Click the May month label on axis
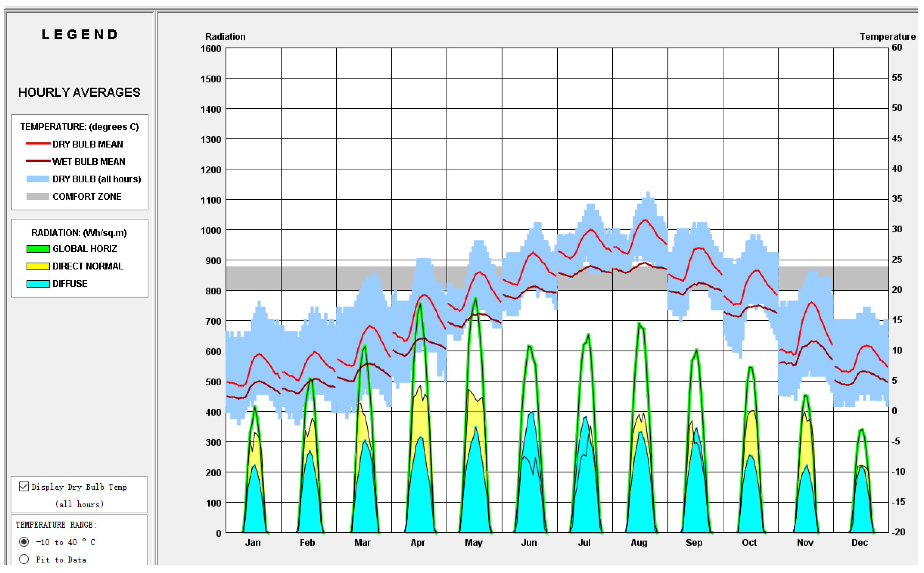924x573 pixels. click(474, 543)
